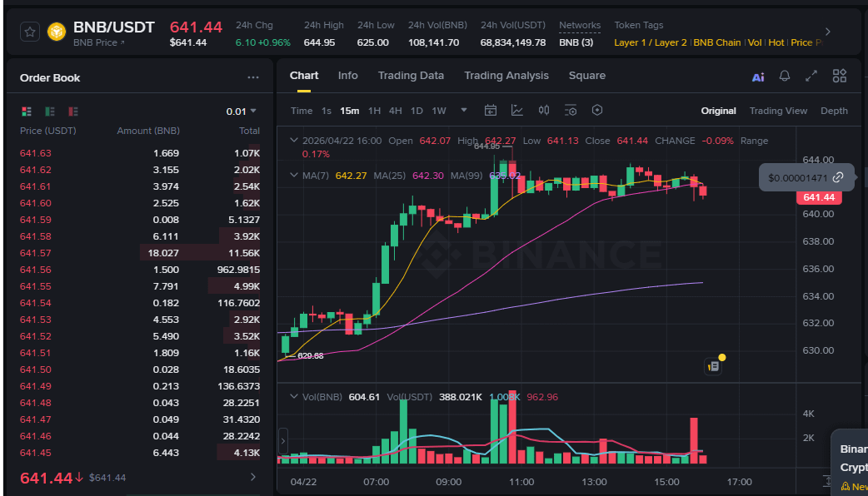868x496 pixels.
Task: Click the BNB coin logo
Action: 57,32
